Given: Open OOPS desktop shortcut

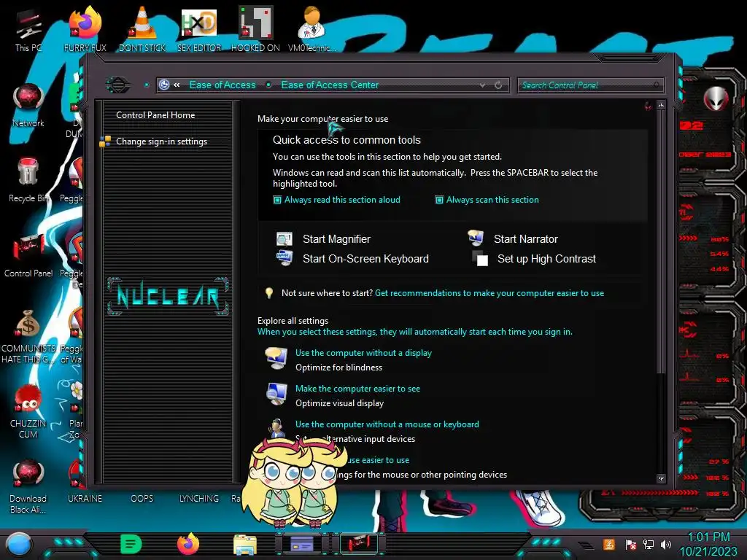Looking at the screenshot, I should point(142,498).
